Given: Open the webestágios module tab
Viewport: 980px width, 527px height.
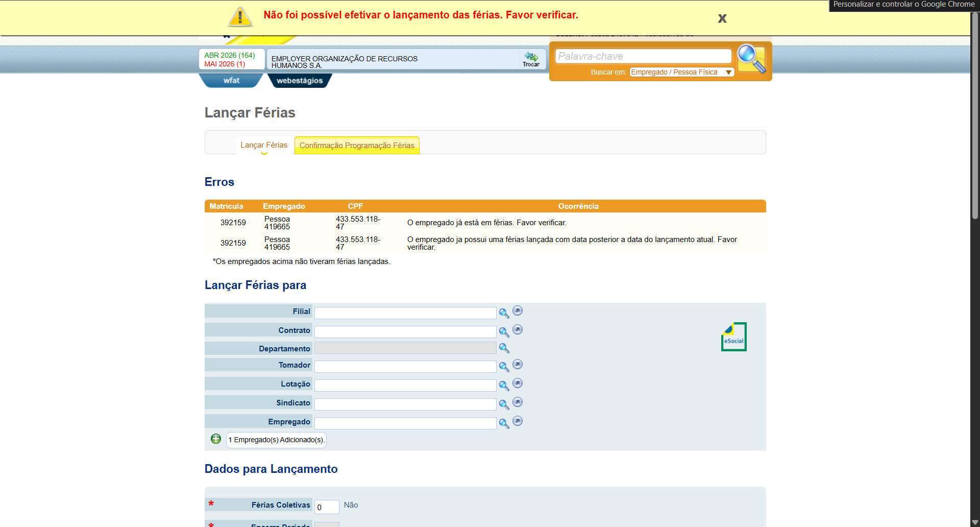Looking at the screenshot, I should [x=300, y=81].
